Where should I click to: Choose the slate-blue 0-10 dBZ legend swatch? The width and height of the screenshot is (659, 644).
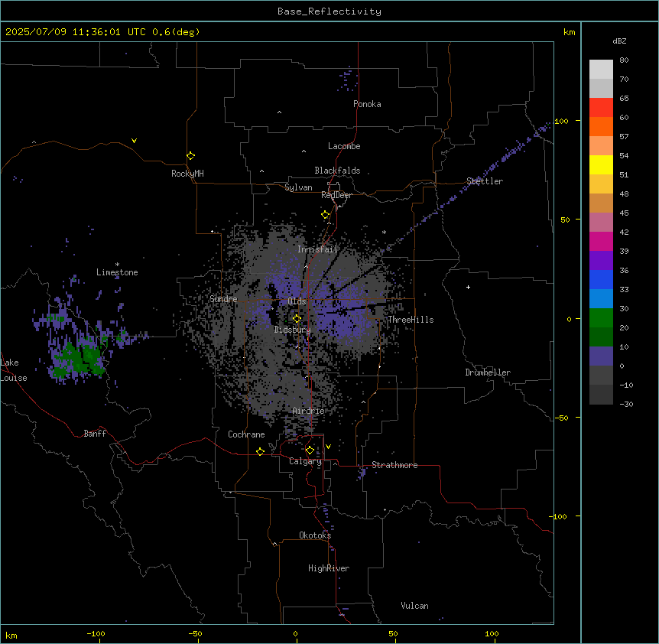pyautogui.click(x=601, y=356)
